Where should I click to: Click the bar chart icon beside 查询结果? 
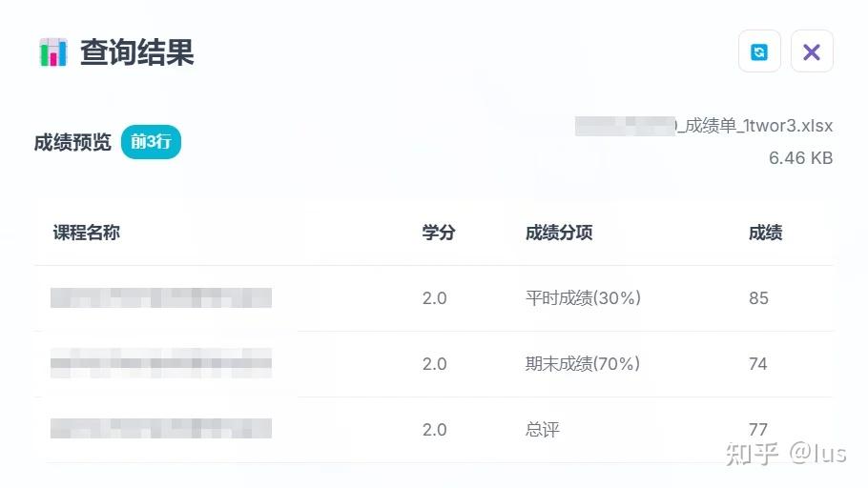click(53, 52)
